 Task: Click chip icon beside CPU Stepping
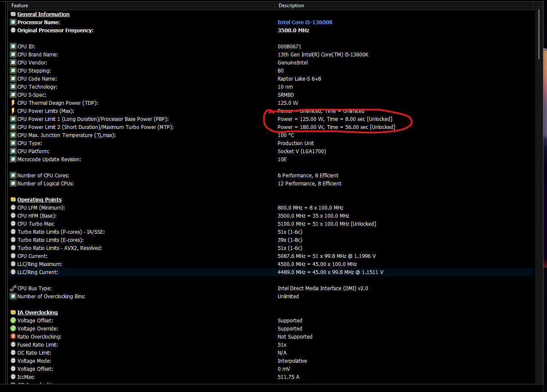pos(13,71)
